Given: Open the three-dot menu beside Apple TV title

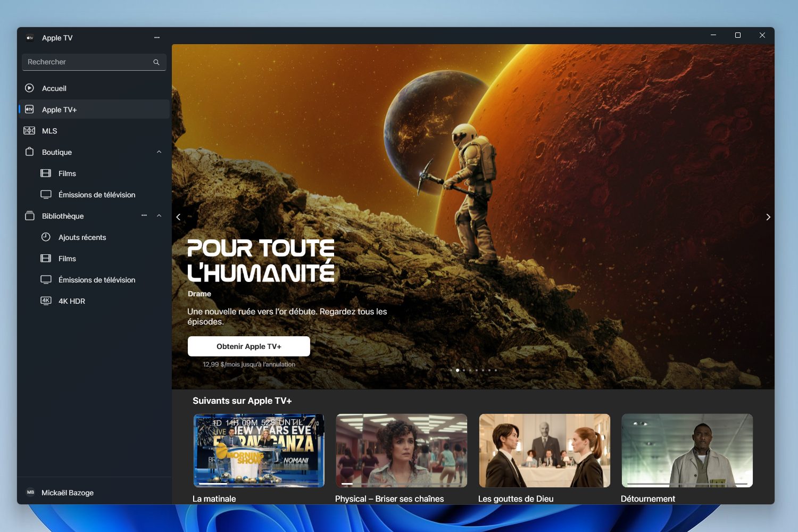Looking at the screenshot, I should click(x=157, y=38).
